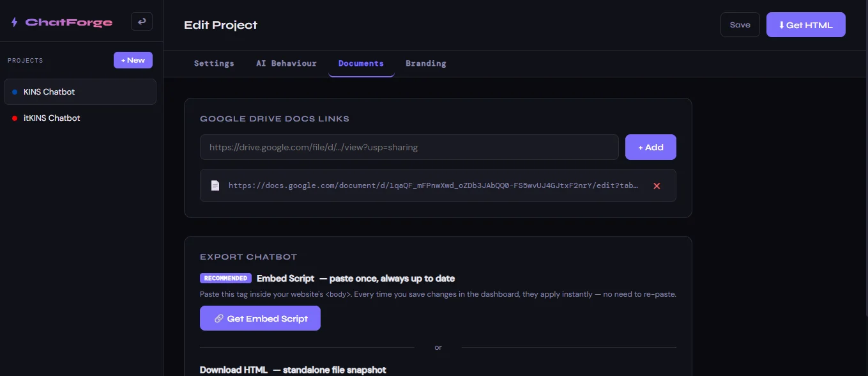Click the docs.google.com document URL text

click(x=434, y=185)
